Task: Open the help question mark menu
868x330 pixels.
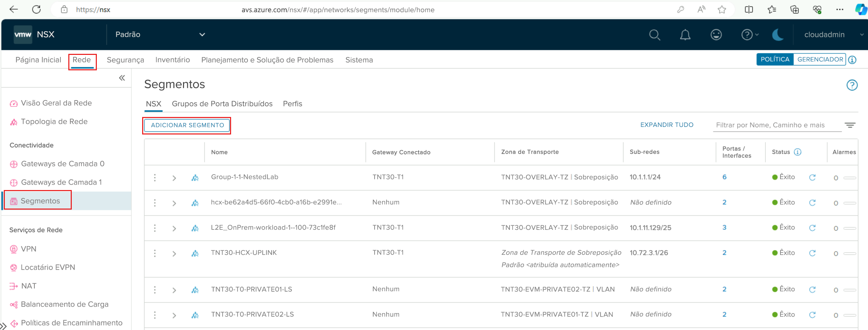Action: point(750,35)
